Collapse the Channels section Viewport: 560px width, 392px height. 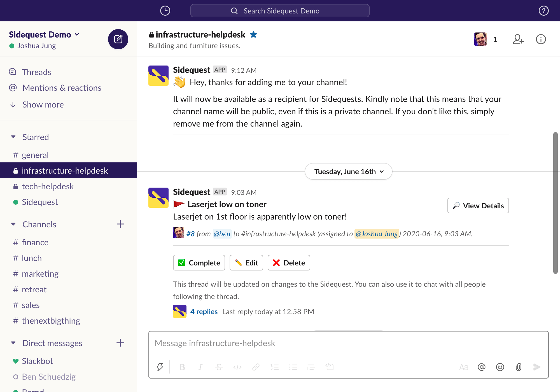(x=13, y=224)
